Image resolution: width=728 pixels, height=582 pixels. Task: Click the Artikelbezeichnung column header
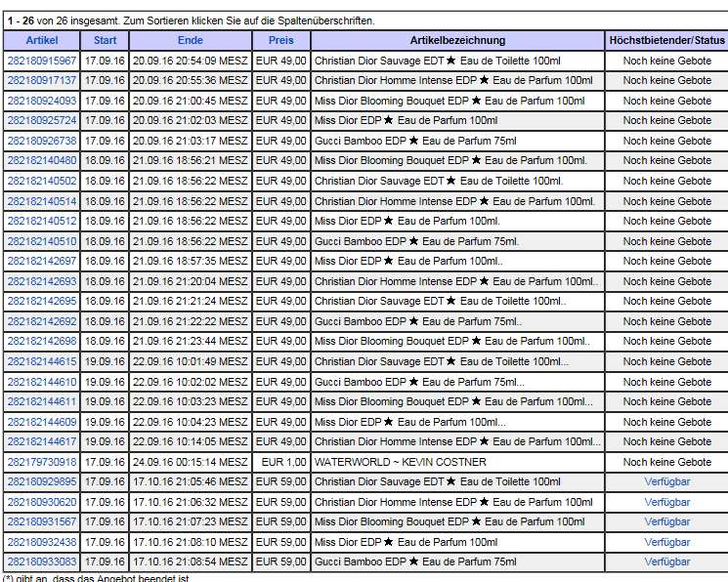[x=457, y=40]
